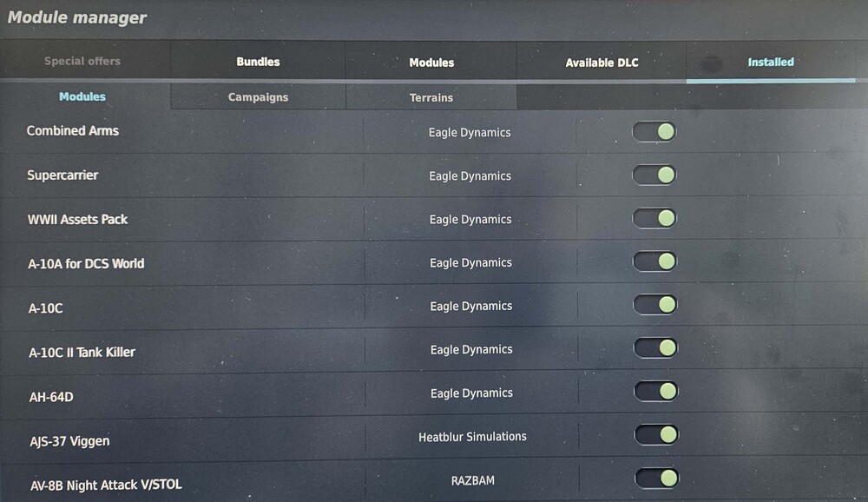This screenshot has width=868, height=502.
Task: Disable the Combined Arms module toggle
Action: (x=654, y=132)
